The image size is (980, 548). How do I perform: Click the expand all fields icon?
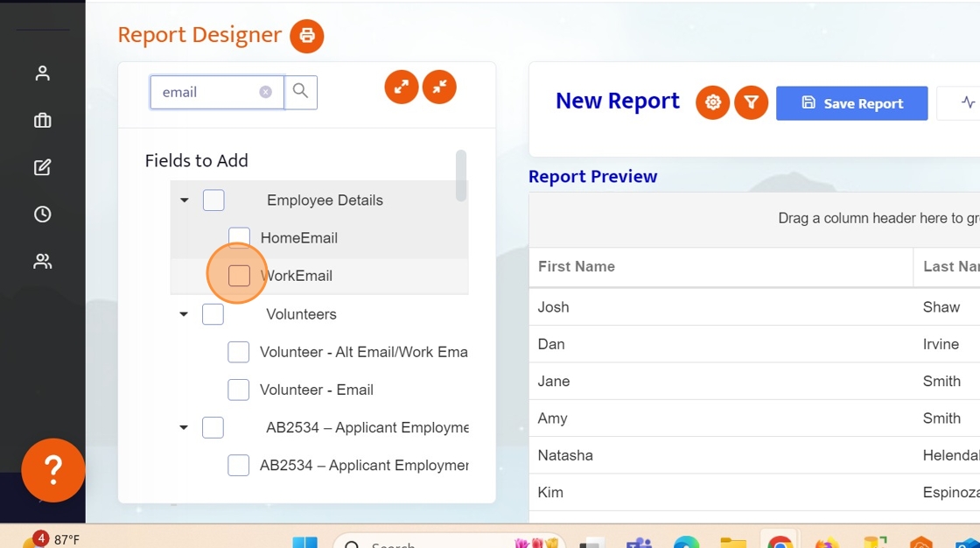pyautogui.click(x=402, y=87)
